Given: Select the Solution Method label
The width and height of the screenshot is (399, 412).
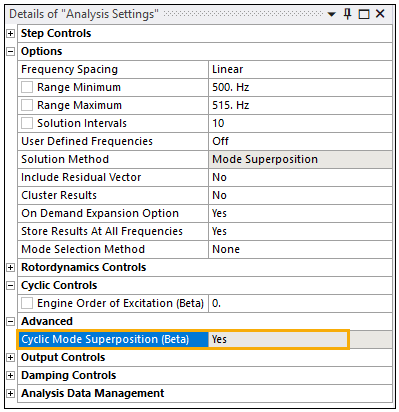Looking at the screenshot, I should click(x=65, y=159).
